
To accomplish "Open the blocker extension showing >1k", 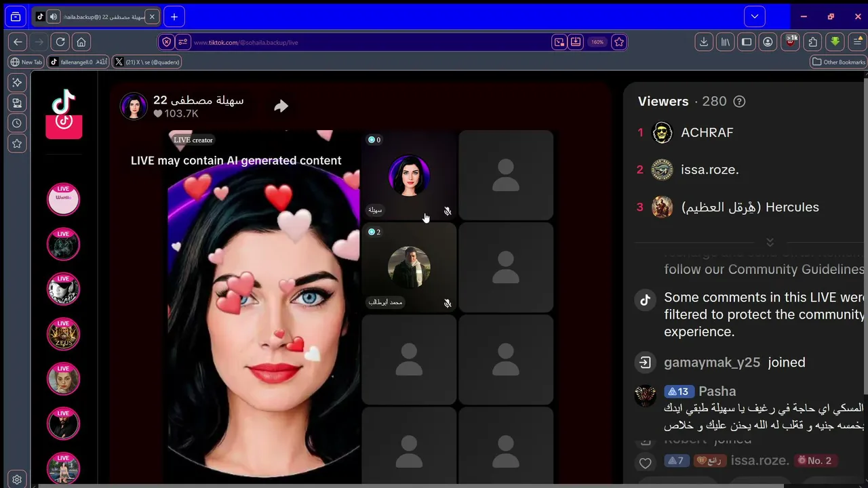I will (790, 41).
